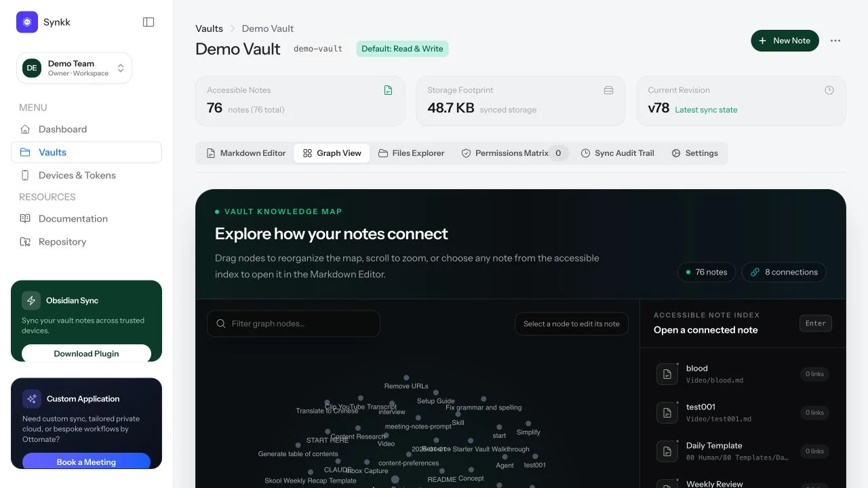Image resolution: width=868 pixels, height=488 pixels.
Task: Click the Enter key hint button
Action: (x=816, y=323)
